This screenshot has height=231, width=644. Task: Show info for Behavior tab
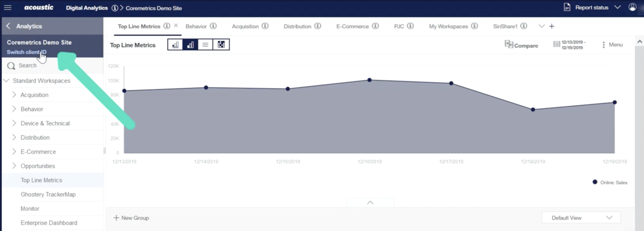tap(213, 26)
